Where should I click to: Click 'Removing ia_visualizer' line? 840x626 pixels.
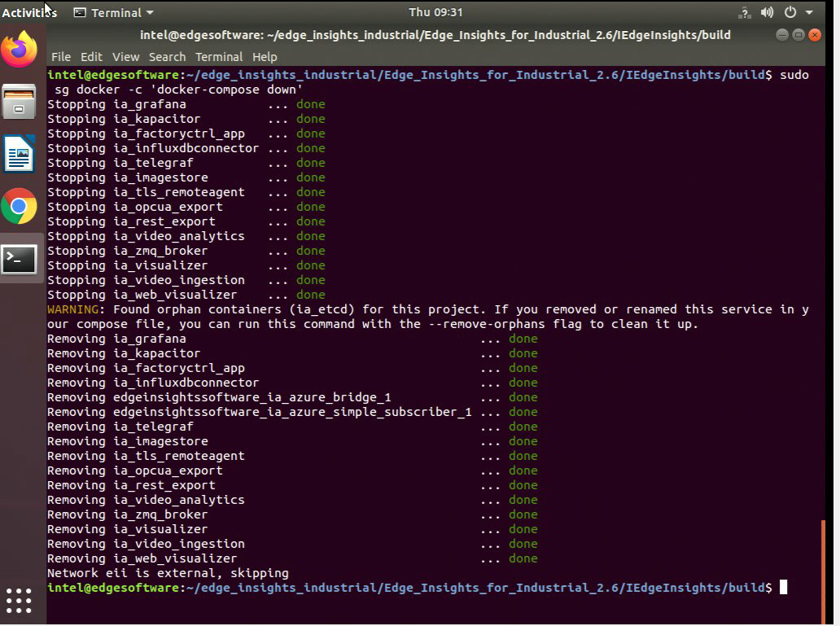[x=292, y=529]
